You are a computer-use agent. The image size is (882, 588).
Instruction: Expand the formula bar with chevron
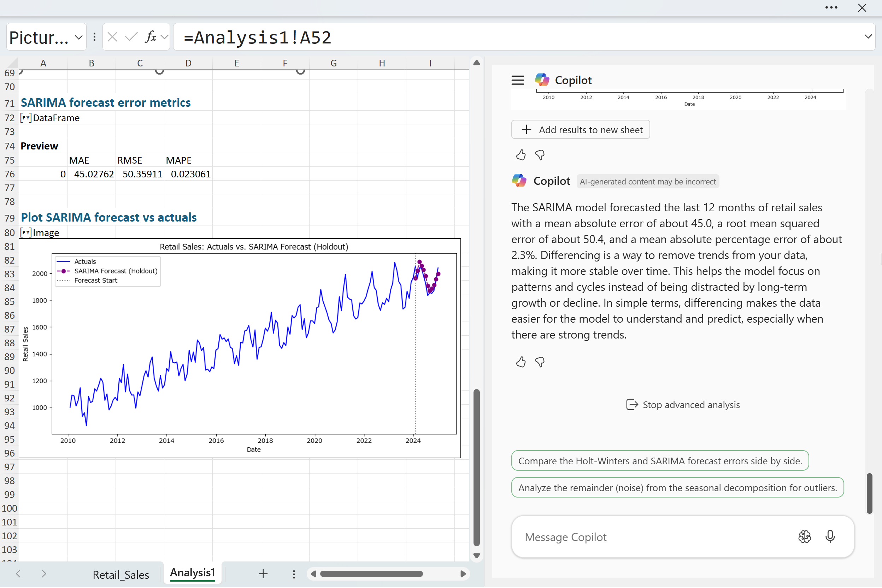[868, 36]
